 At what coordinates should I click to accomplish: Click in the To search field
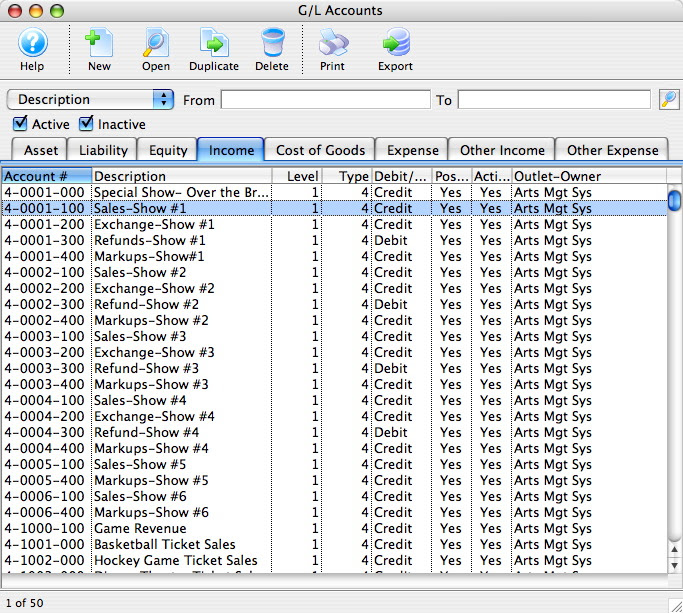click(x=555, y=100)
